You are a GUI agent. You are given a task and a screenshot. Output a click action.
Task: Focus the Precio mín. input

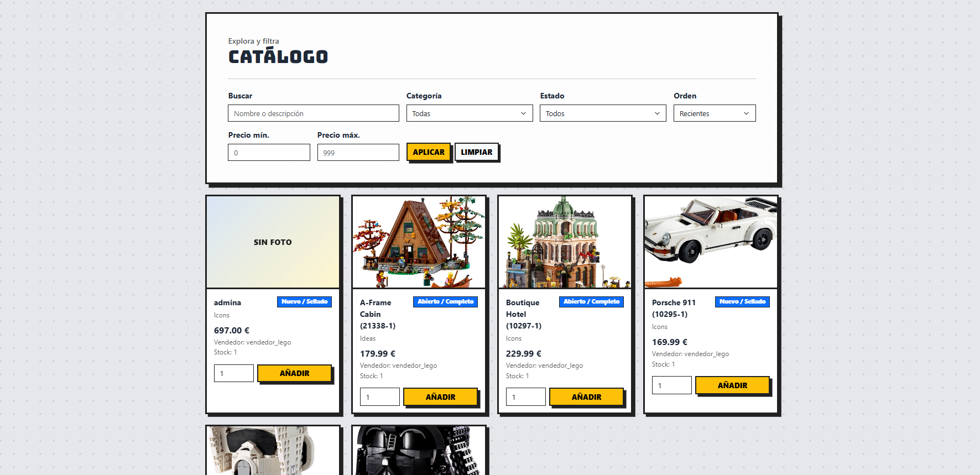pyautogui.click(x=269, y=153)
